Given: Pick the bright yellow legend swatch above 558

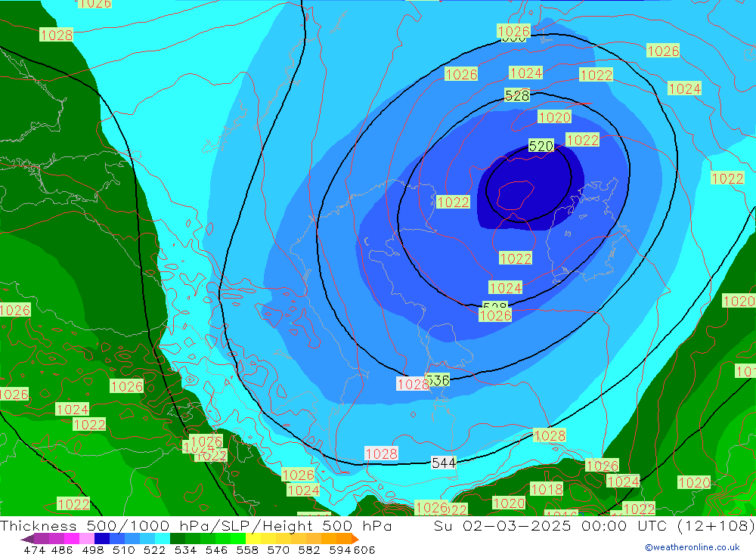Looking at the screenshot, I should coord(253,539).
